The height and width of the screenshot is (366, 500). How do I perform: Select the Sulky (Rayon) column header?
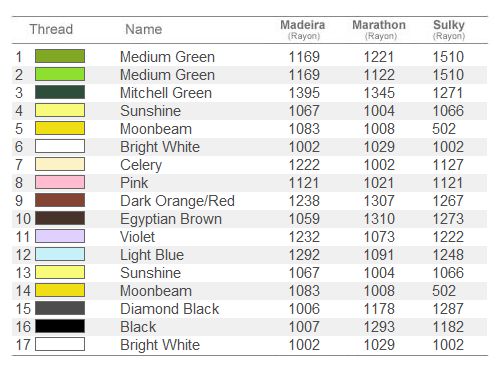449,29
